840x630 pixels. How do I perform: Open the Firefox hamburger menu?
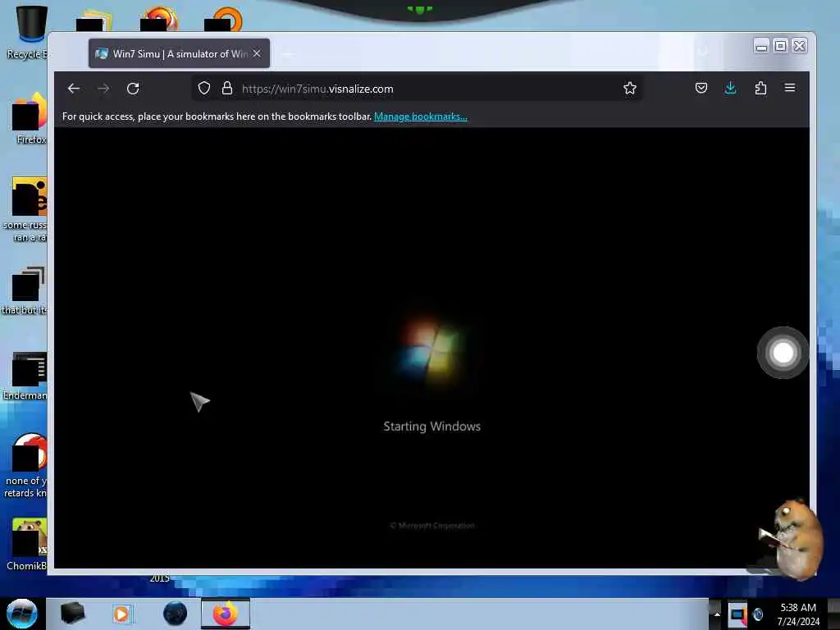click(790, 88)
